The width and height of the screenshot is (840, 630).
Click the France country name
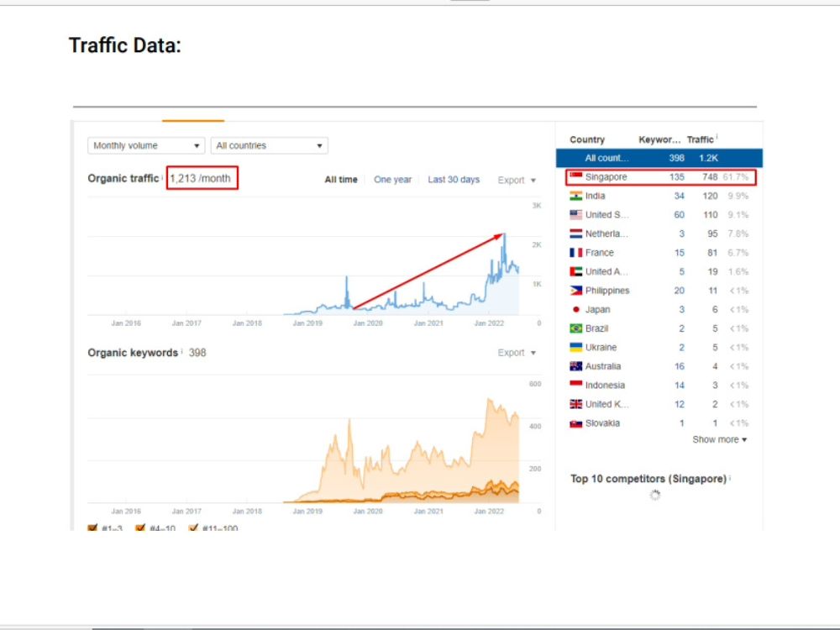tap(600, 253)
